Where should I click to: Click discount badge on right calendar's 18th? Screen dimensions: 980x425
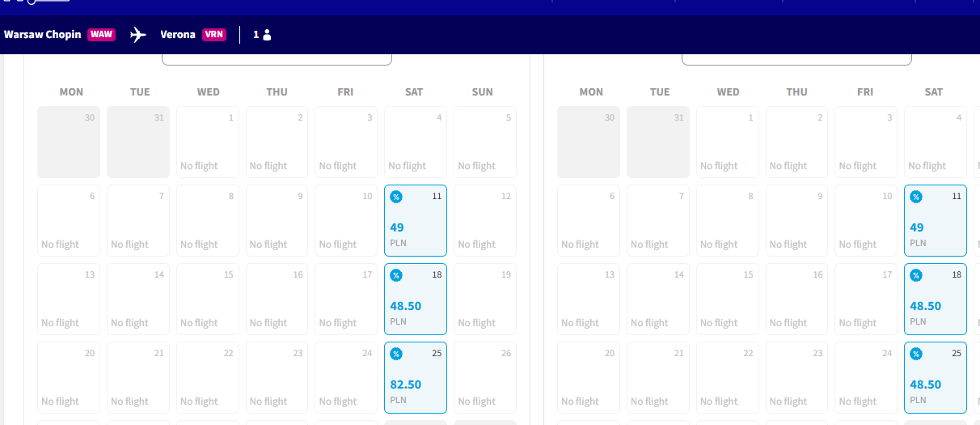click(916, 275)
